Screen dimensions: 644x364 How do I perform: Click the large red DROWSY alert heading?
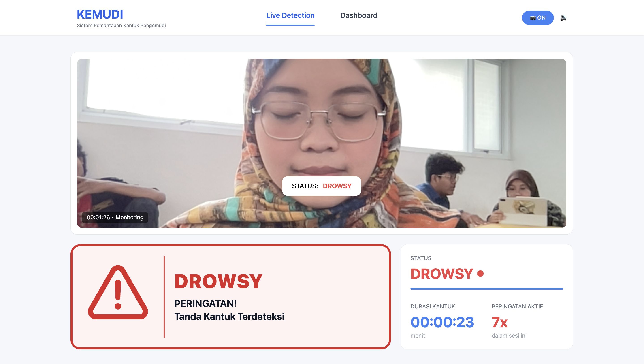(218, 281)
